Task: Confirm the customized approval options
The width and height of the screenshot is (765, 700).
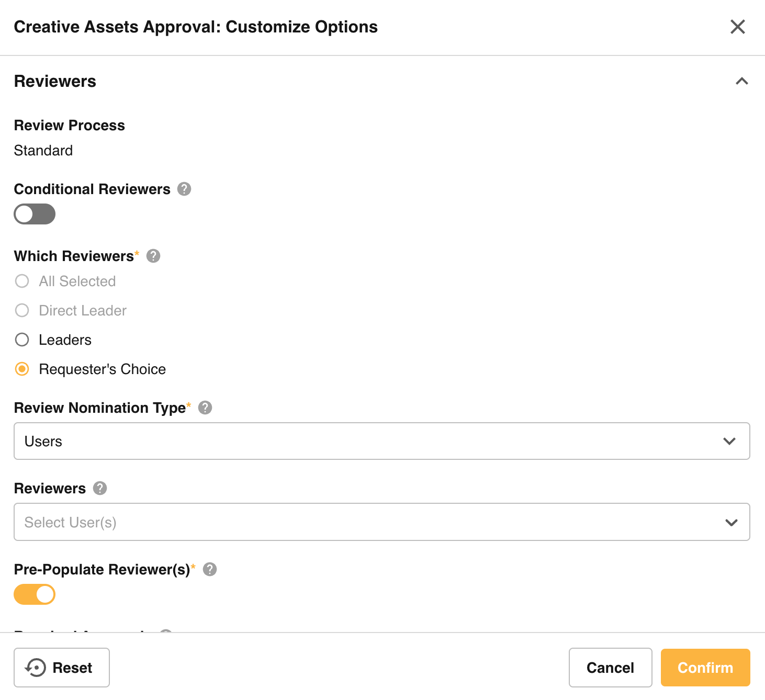Action: [x=705, y=668]
